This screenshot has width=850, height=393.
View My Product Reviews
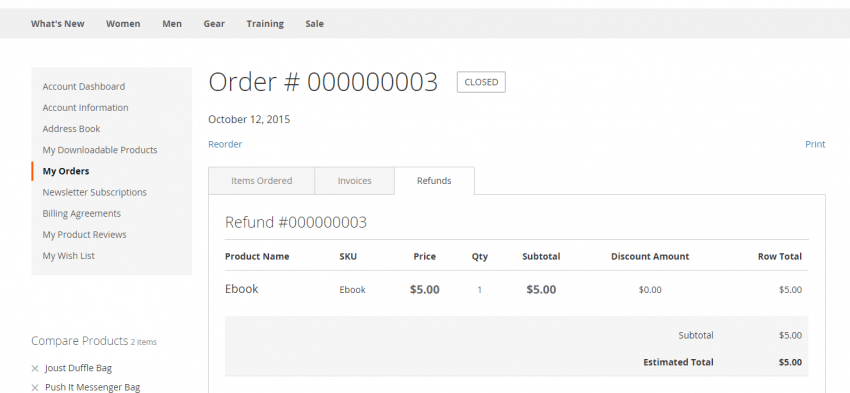[85, 235]
